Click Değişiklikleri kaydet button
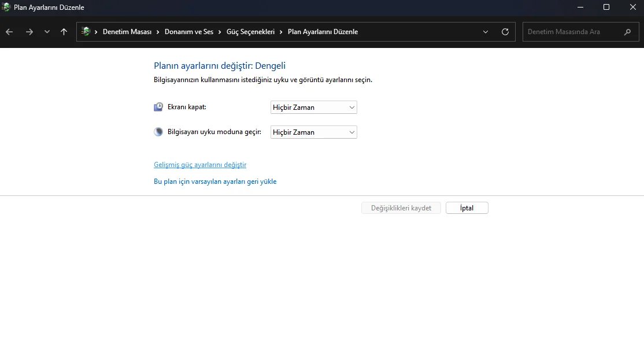This screenshot has width=644, height=363. coord(401,208)
